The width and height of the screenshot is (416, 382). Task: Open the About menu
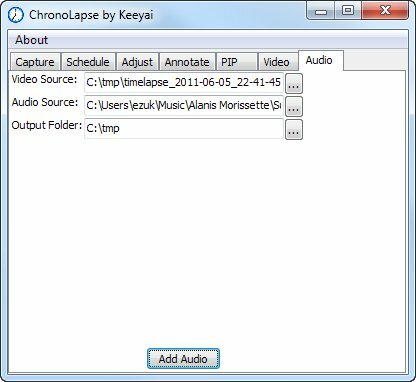click(x=31, y=40)
